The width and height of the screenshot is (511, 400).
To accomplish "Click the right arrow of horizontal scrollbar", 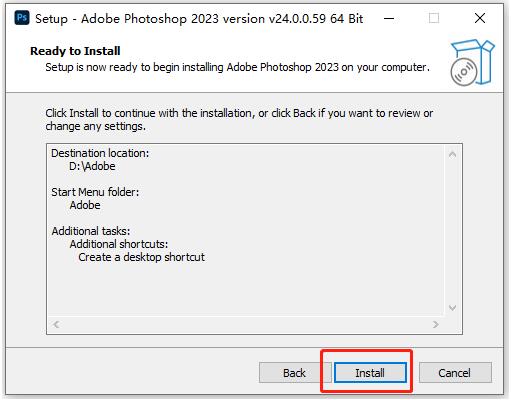I will click(435, 324).
